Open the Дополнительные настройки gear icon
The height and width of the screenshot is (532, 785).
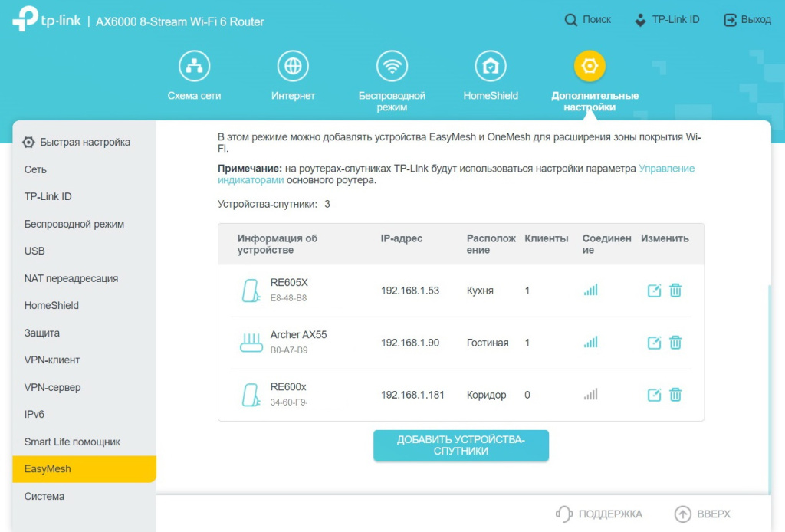point(590,66)
